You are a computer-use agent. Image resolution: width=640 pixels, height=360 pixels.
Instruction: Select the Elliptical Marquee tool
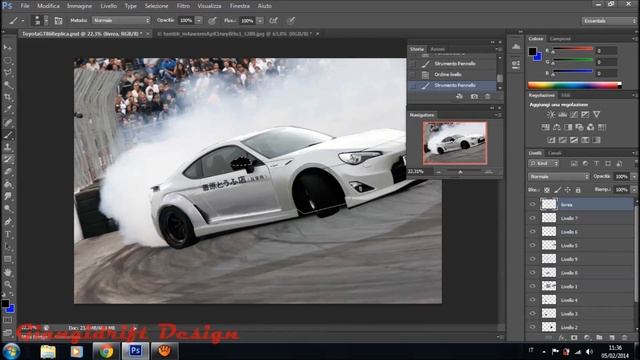(x=8, y=60)
